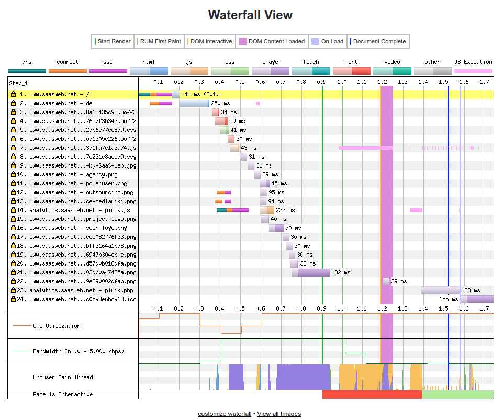Click the flash color key bar

[311, 71]
